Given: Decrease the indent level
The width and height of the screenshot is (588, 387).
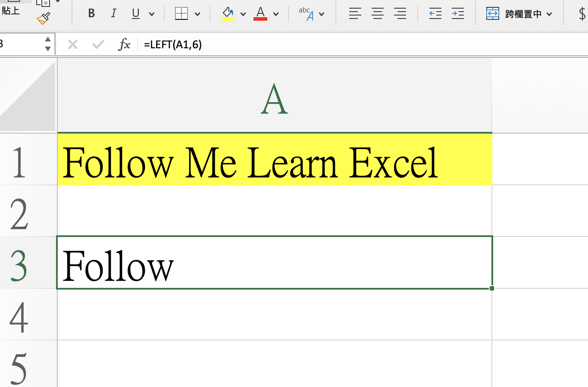Looking at the screenshot, I should click(435, 14).
